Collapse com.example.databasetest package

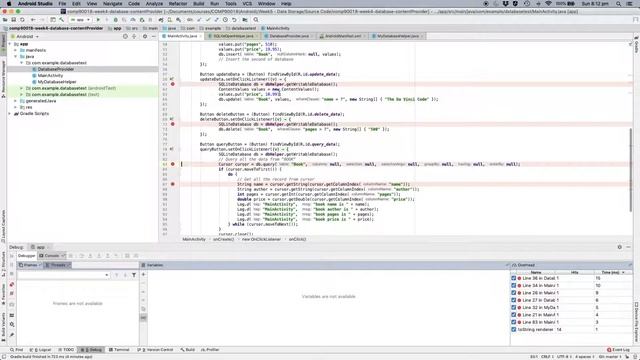(x=22, y=63)
